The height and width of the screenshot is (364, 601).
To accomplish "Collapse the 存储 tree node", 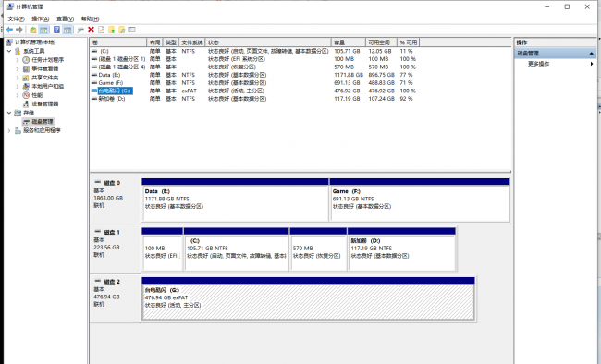I will [9, 113].
